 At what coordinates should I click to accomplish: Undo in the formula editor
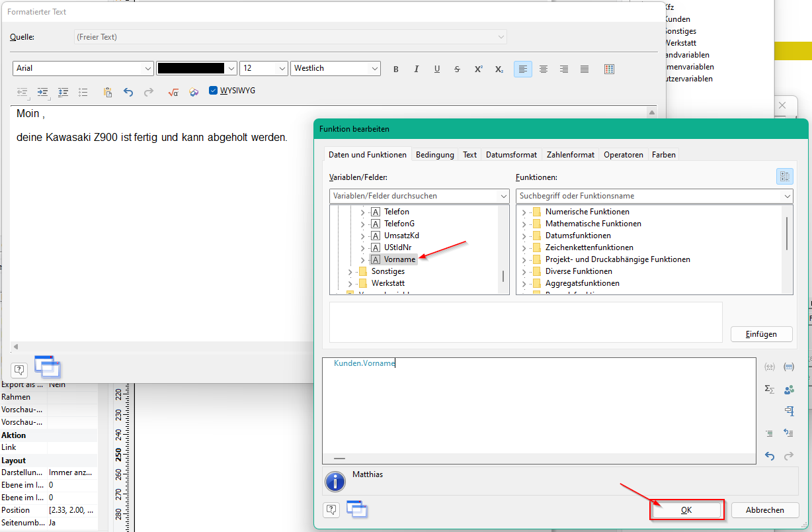pos(770,456)
